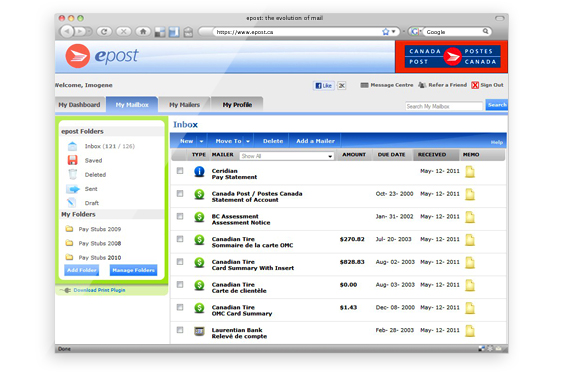
Task: Click Add a Mailer in toolbar
Action: point(315,141)
